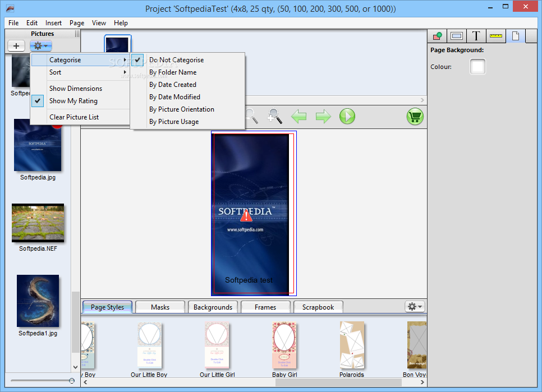Open the View menu
This screenshot has width=542, height=392.
tap(99, 23)
